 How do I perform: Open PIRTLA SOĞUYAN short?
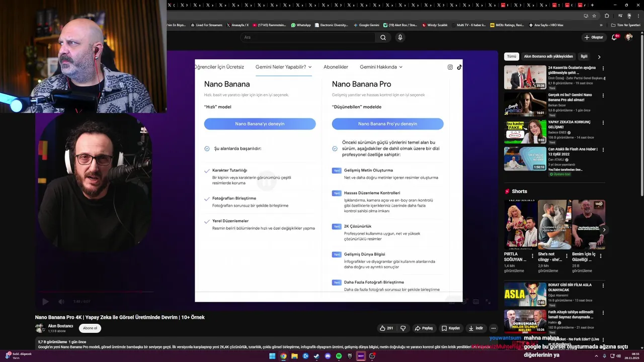click(x=521, y=225)
